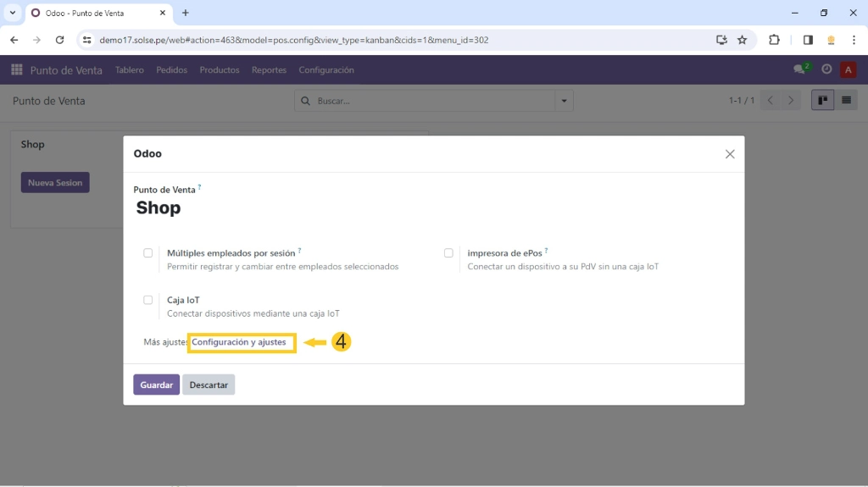Toggle the Caja IoT checkbox
Screen dimensions: 868x487
click(x=148, y=300)
